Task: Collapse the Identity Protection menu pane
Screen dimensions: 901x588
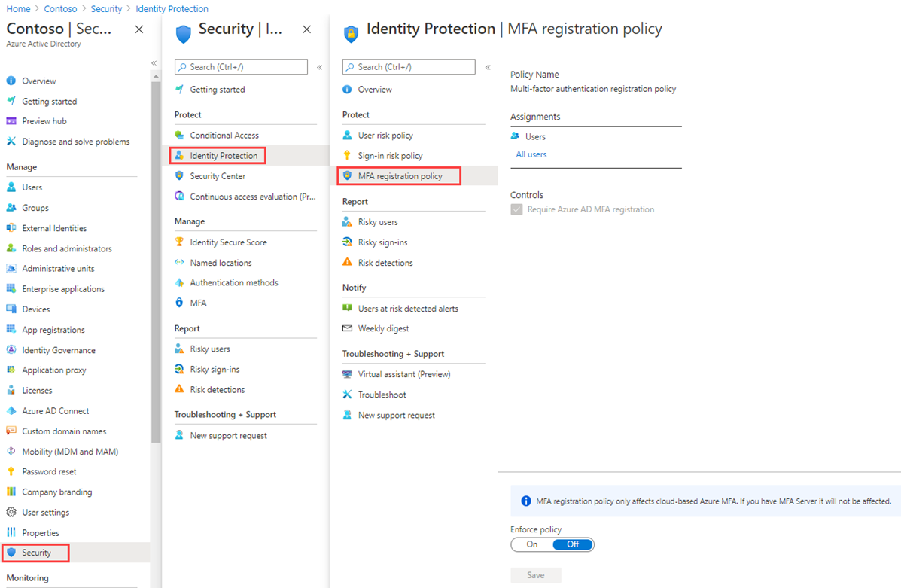Action: [x=488, y=66]
